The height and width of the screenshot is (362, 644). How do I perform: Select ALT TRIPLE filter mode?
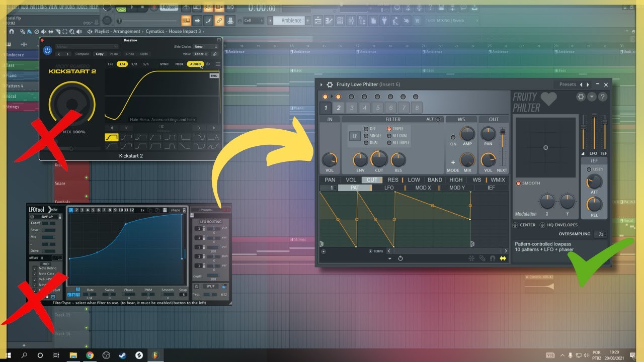coord(388,143)
